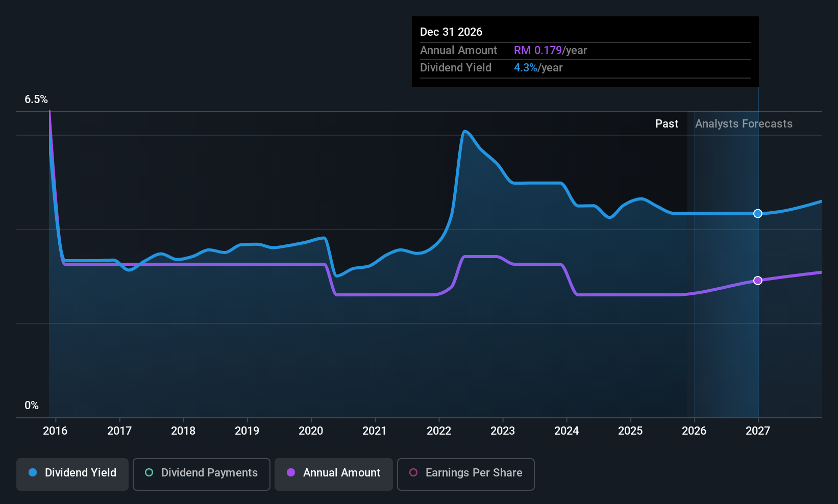Switch to the Past view
The width and height of the screenshot is (838, 504).
click(667, 123)
